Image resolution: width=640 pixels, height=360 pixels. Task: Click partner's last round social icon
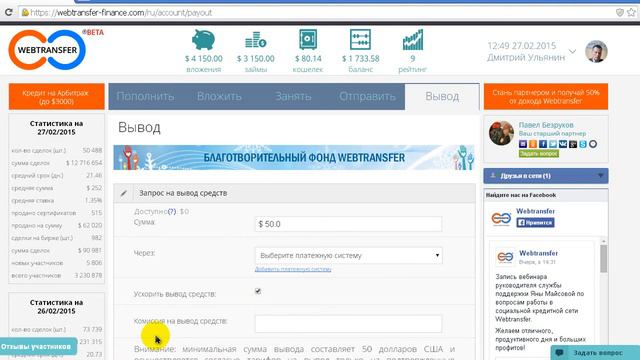593,144
